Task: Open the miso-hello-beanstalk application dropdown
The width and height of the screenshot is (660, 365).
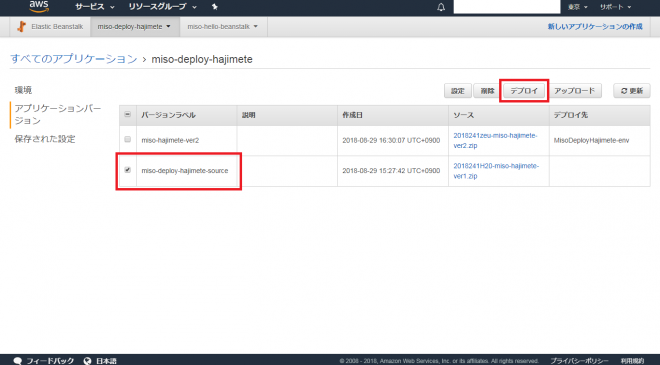Action: (223, 27)
